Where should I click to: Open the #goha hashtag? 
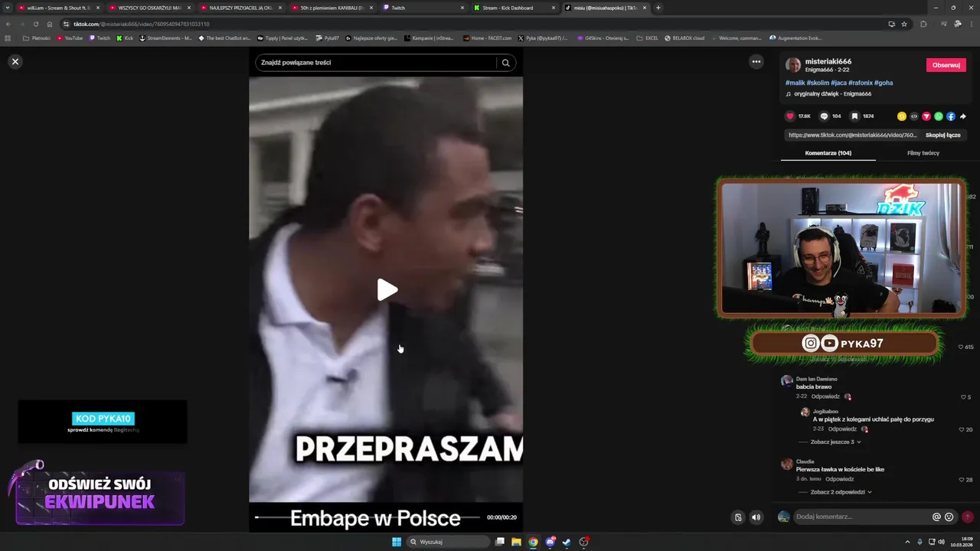884,83
